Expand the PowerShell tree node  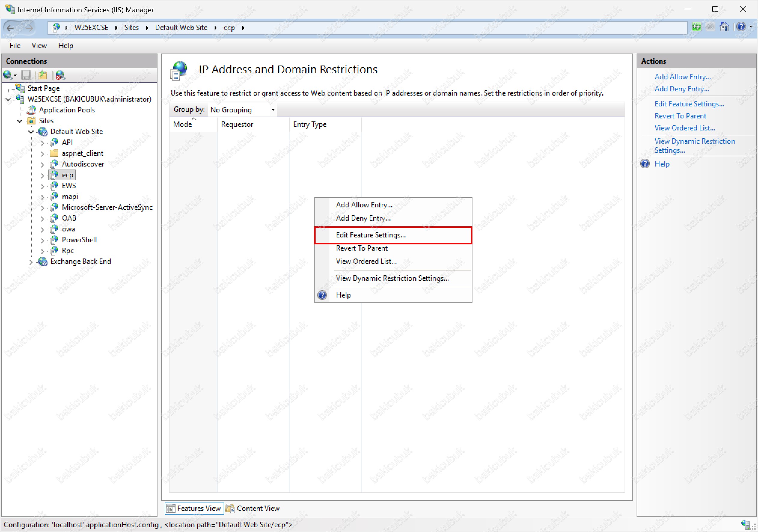(42, 240)
